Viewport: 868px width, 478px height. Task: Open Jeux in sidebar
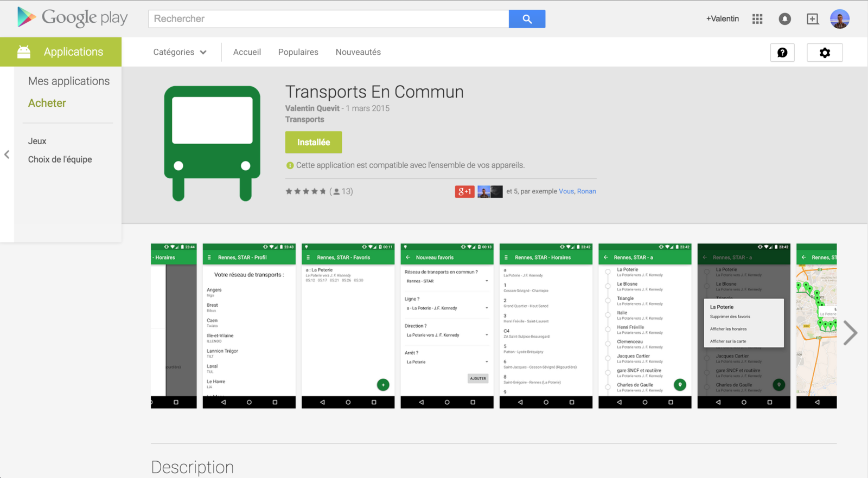37,141
